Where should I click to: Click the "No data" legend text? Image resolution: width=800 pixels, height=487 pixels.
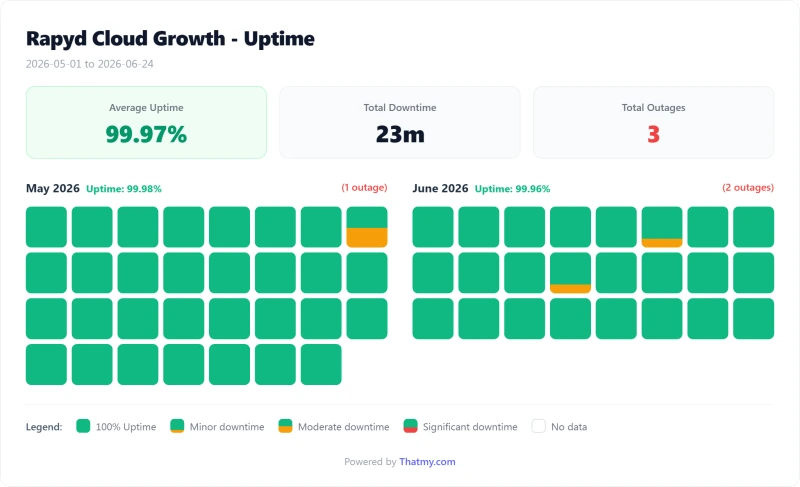point(569,427)
